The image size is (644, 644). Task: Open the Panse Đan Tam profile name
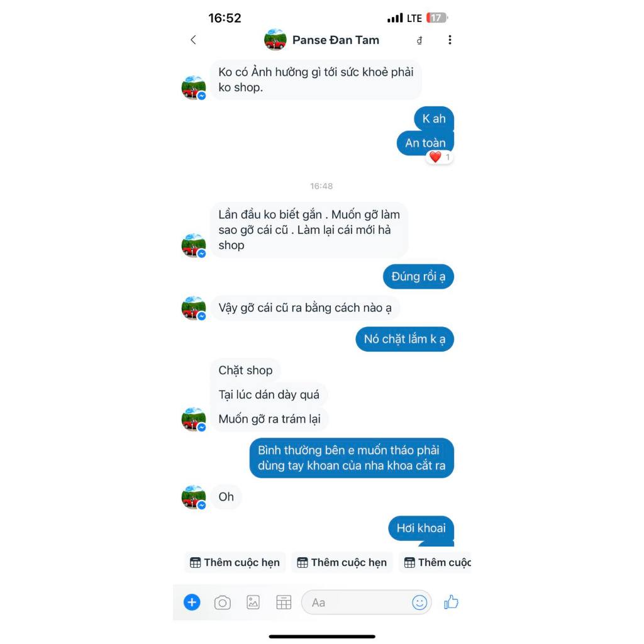(x=336, y=40)
